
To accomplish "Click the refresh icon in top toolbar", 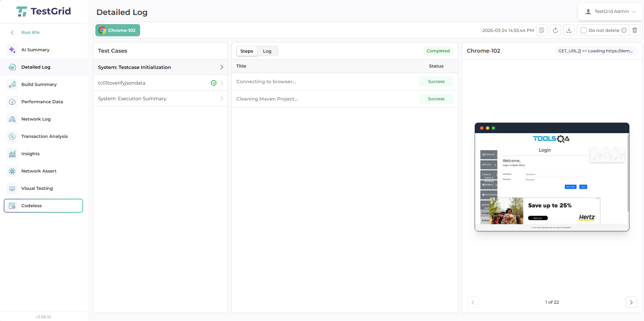I will tap(555, 31).
